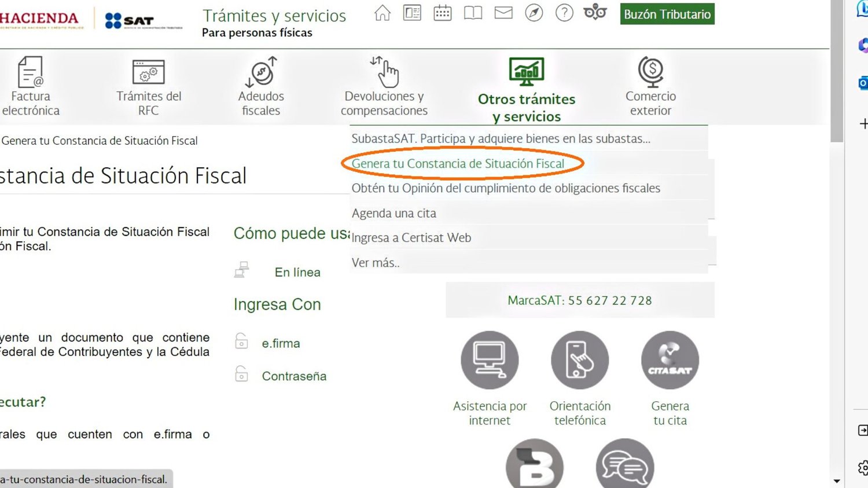Click the home icon in the header
Viewport: 868px width, 488px height.
pyautogui.click(x=382, y=13)
